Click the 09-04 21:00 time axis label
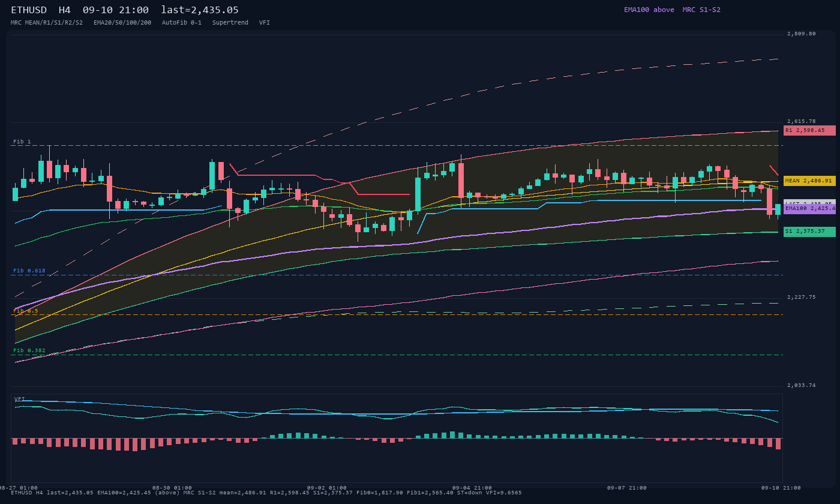Viewport: 840px width, 504px height. pyautogui.click(x=472, y=488)
